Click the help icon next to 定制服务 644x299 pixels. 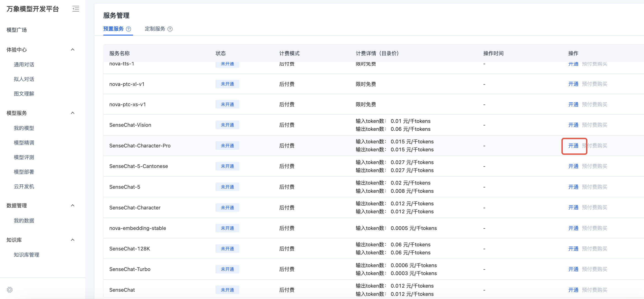click(x=170, y=29)
